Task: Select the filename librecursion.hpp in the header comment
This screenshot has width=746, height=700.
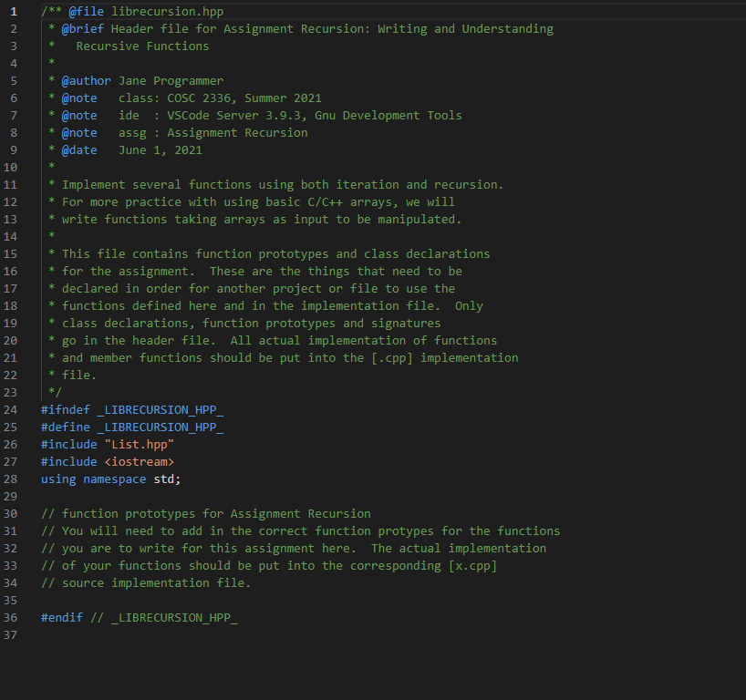Action: click(x=169, y=11)
